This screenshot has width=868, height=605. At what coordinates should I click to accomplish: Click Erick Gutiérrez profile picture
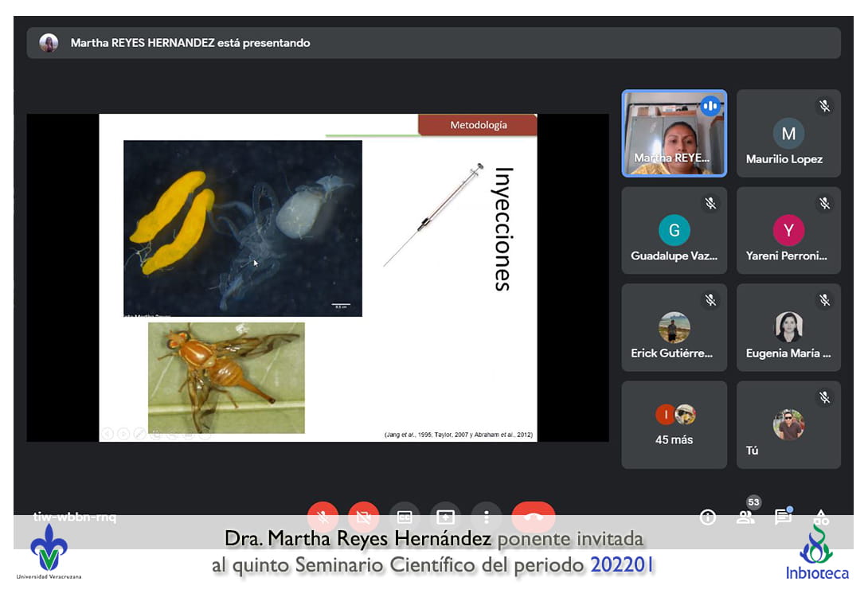click(x=674, y=327)
